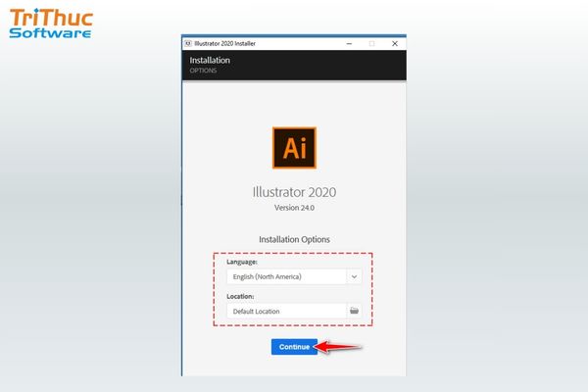The height and width of the screenshot is (392, 588).
Task: Click the Illustrator 2020 Installer title text
Action: 225,43
